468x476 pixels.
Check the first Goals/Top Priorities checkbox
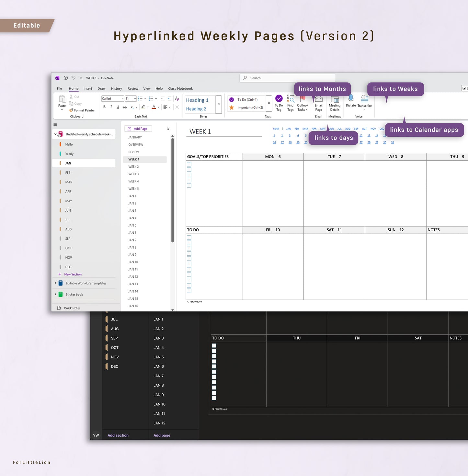189,164
